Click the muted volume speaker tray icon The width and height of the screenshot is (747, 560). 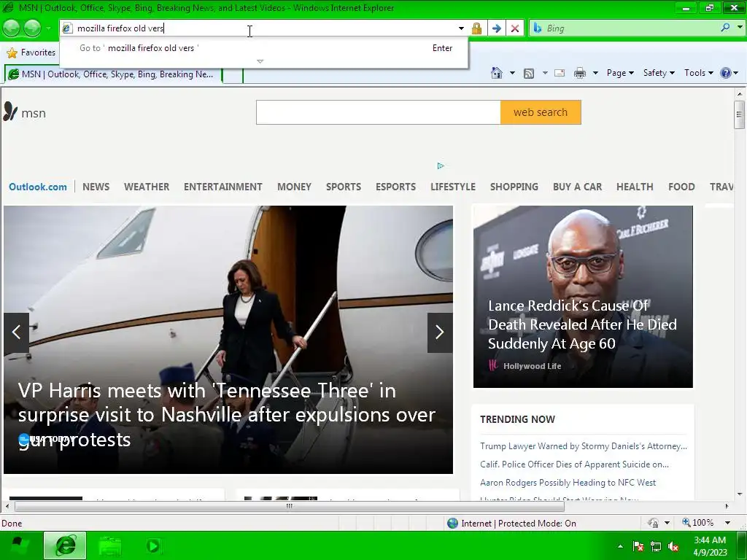tap(673, 546)
